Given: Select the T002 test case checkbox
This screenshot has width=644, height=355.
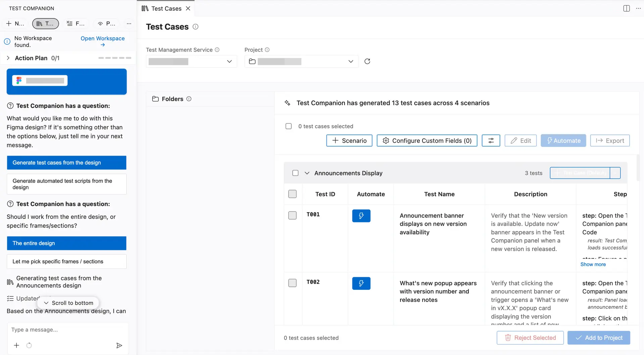Looking at the screenshot, I should 293,283.
